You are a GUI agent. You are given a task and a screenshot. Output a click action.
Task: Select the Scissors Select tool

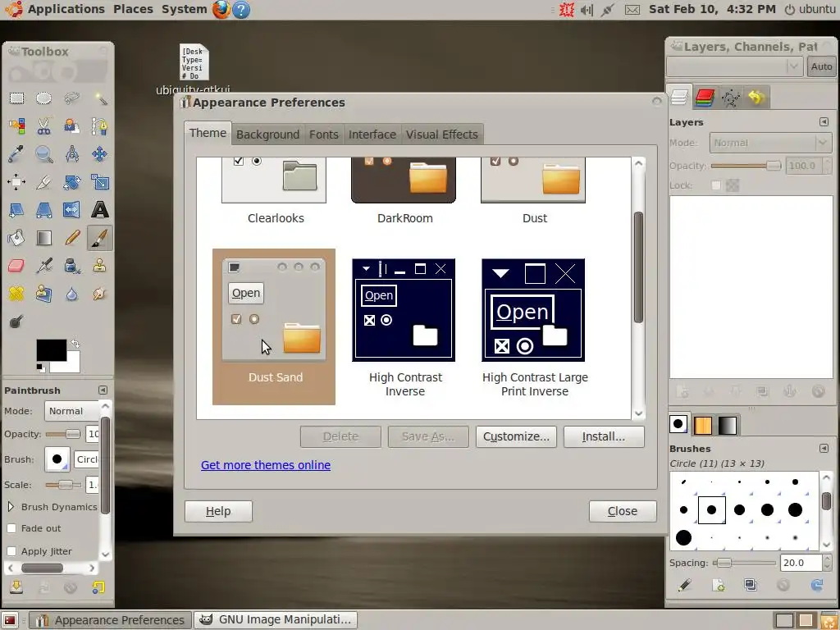click(44, 126)
